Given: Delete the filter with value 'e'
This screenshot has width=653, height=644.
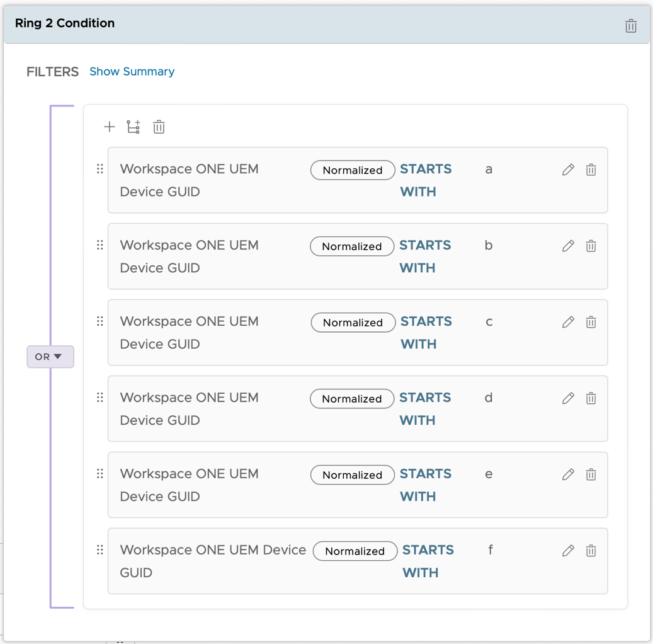Looking at the screenshot, I should (591, 474).
